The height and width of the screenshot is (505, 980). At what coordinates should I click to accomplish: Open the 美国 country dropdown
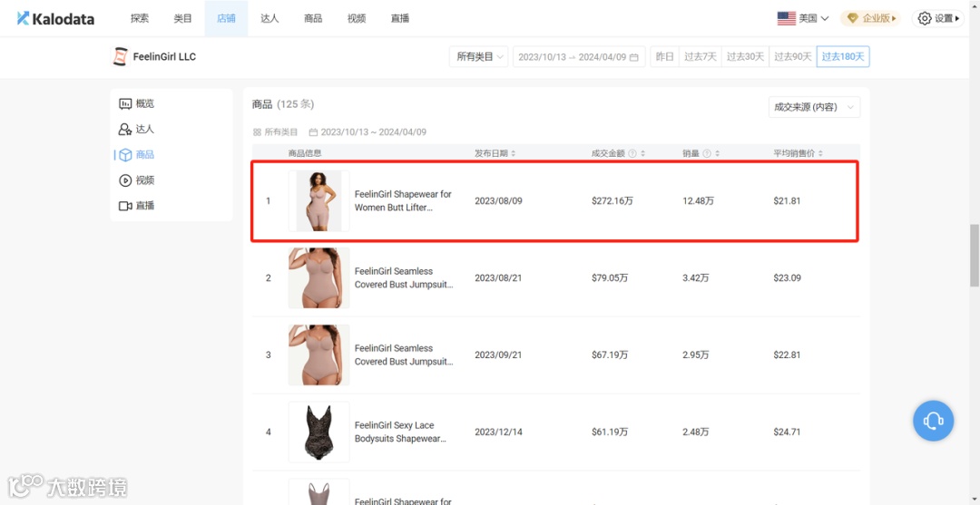point(803,19)
